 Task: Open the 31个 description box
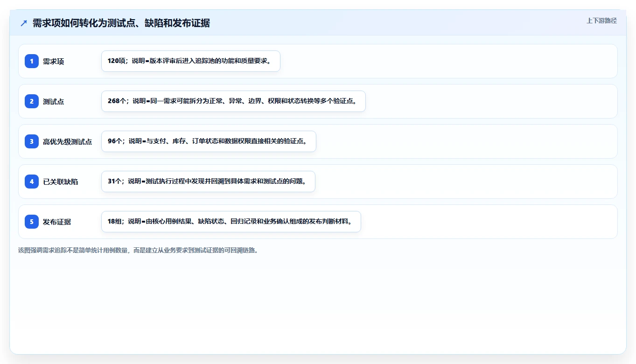208,182
